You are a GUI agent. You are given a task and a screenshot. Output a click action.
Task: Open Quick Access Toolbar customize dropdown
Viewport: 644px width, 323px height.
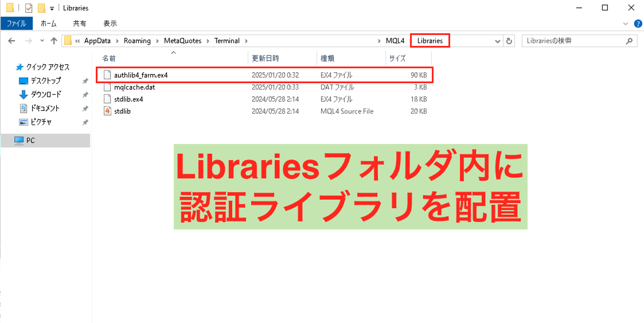pos(52,8)
